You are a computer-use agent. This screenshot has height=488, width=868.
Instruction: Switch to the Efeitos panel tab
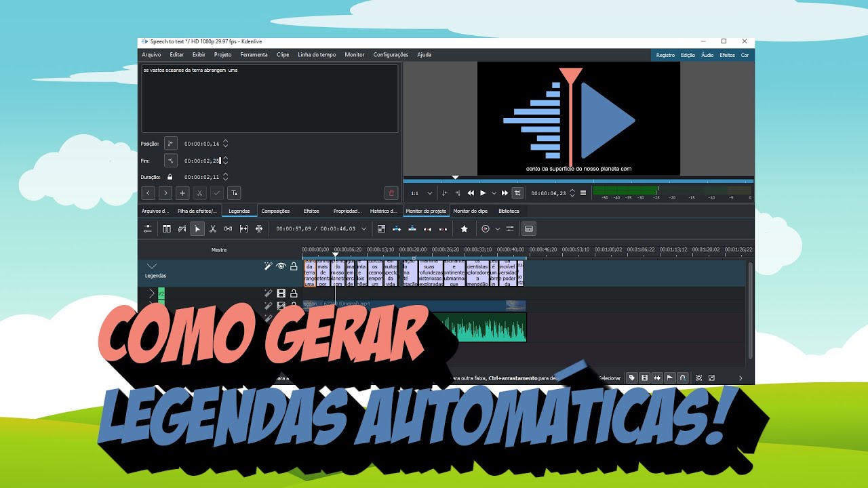point(311,211)
